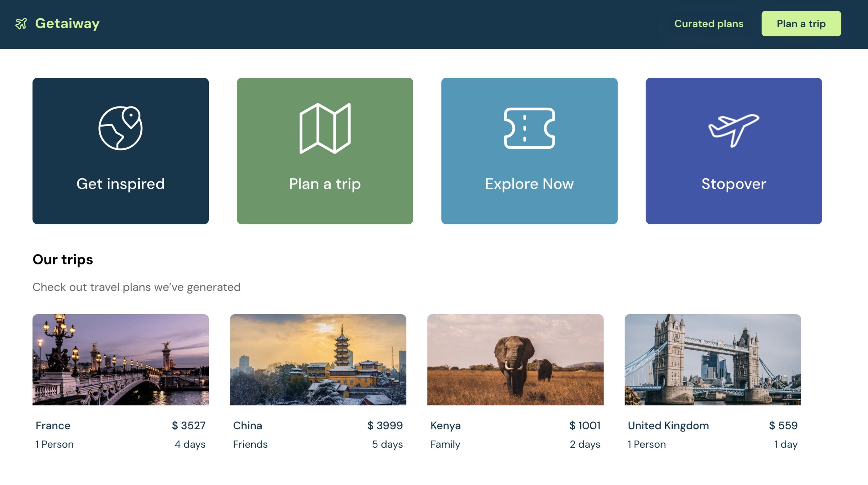The width and height of the screenshot is (868, 485).
Task: Click the United Kingdom trip title
Action: tap(668, 425)
